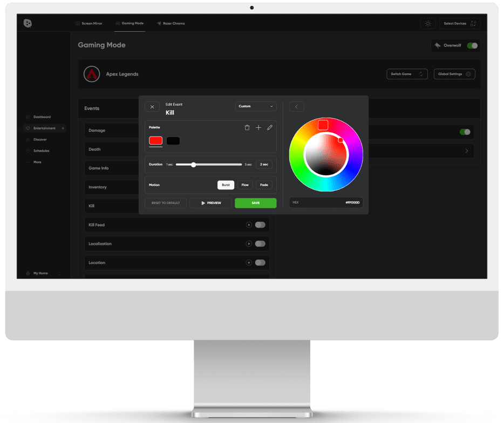Screen dimensions: 504x423
Task: Open Global Settings
Action: coord(454,74)
